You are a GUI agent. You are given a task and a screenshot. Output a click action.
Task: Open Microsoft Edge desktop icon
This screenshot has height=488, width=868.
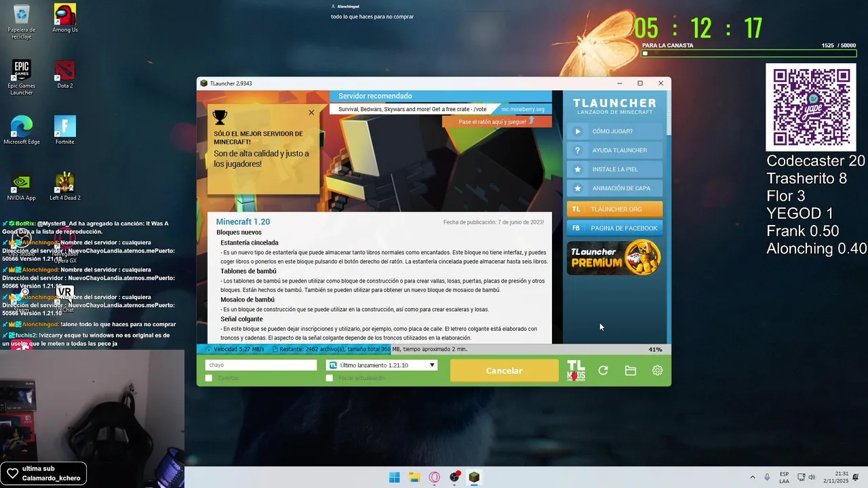pos(22,130)
